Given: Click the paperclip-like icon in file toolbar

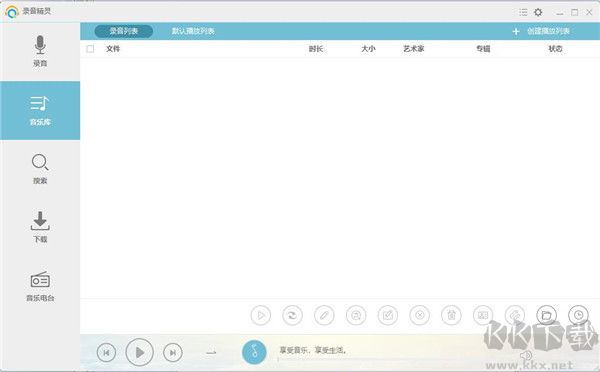Looking at the screenshot, I should click(x=515, y=315).
